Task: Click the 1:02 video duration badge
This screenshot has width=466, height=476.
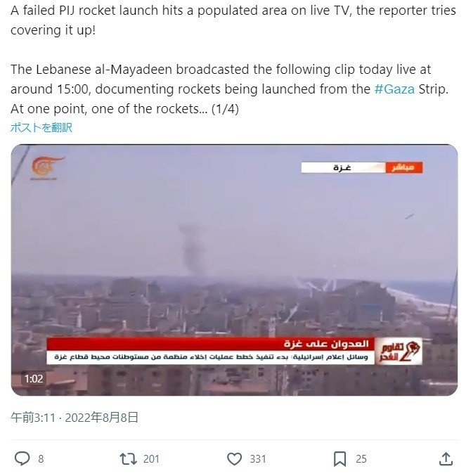Action: (x=34, y=378)
